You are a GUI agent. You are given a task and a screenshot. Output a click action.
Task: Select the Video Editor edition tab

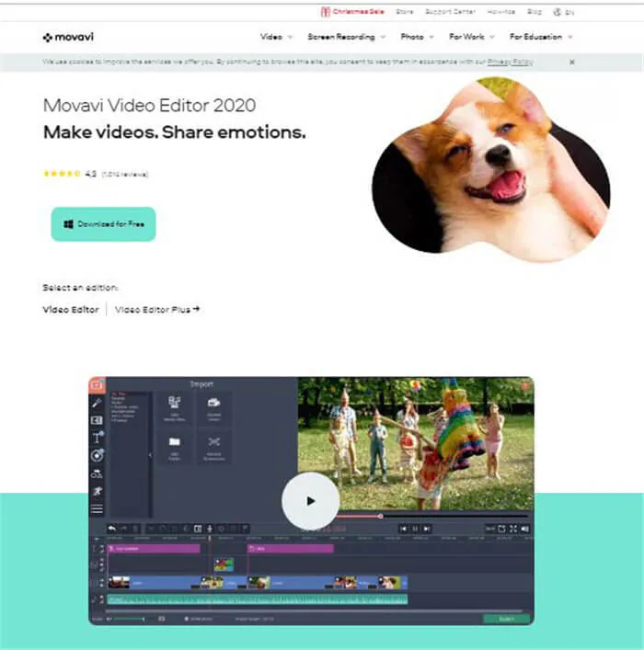(71, 310)
